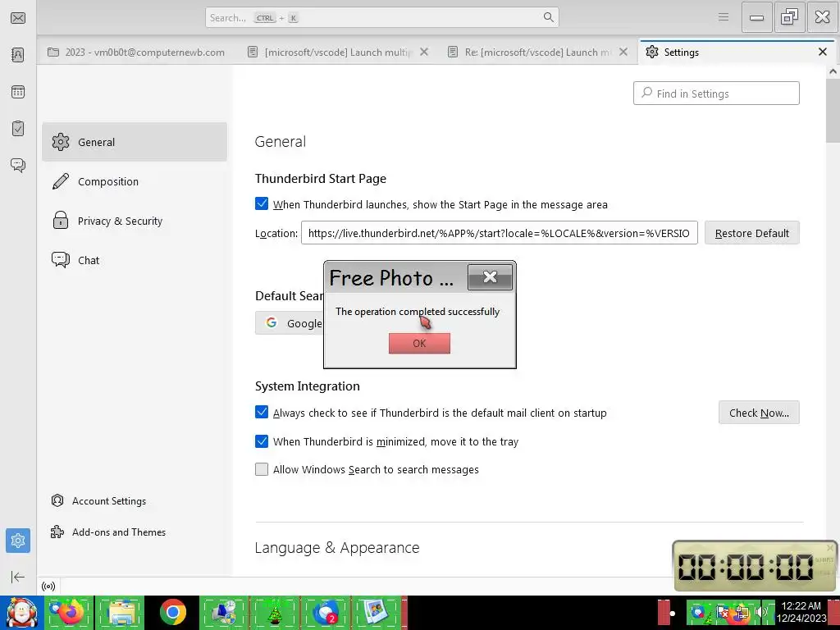Viewport: 840px width, 630px height.
Task: Open the Thunderbird hamburger app menu
Action: pyautogui.click(x=724, y=17)
